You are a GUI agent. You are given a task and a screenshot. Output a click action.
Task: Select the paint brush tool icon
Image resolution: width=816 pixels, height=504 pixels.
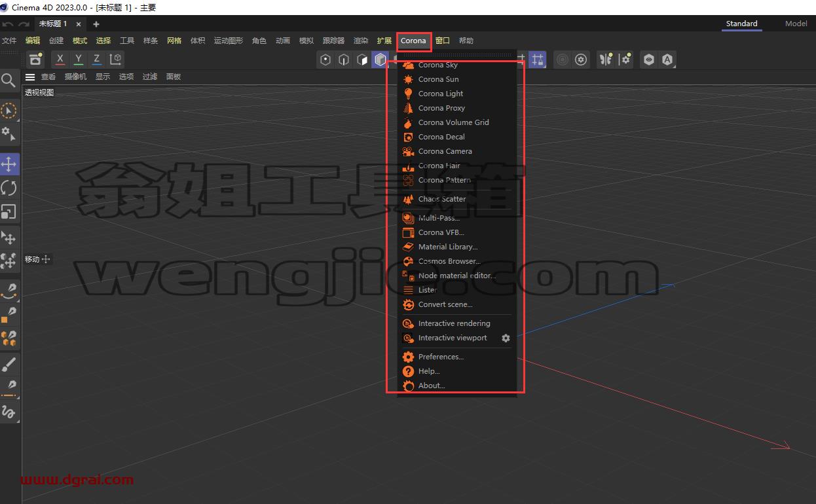pos(9,364)
